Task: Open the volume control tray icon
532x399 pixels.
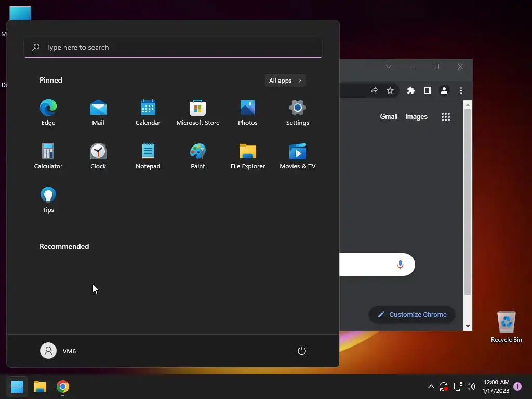Action: [471, 387]
